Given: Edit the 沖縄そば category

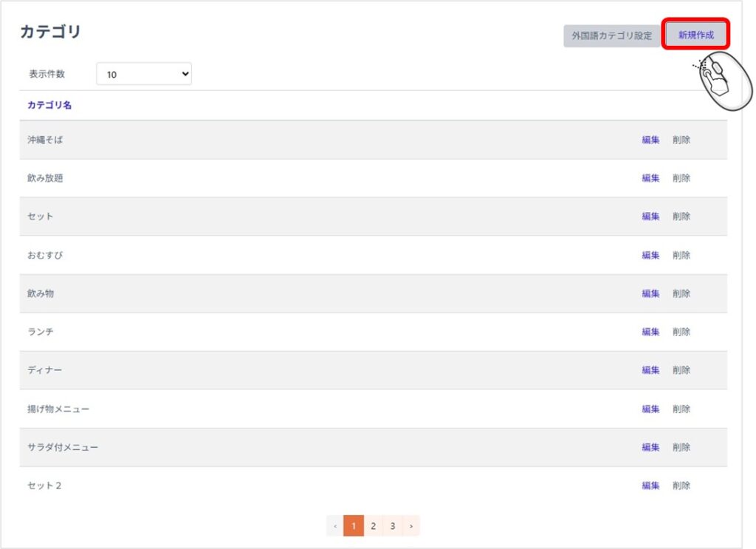Looking at the screenshot, I should tap(650, 140).
